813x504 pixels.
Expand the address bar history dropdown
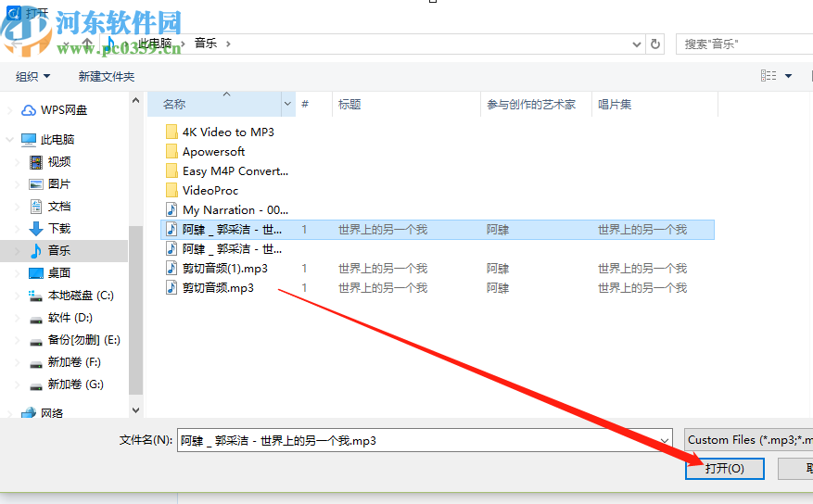(x=637, y=44)
